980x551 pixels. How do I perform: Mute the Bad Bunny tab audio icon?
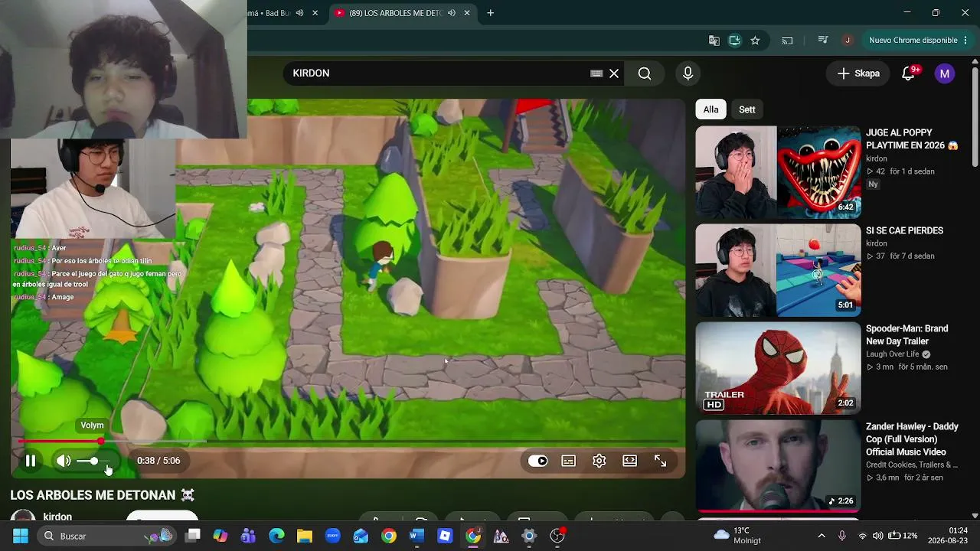[299, 13]
